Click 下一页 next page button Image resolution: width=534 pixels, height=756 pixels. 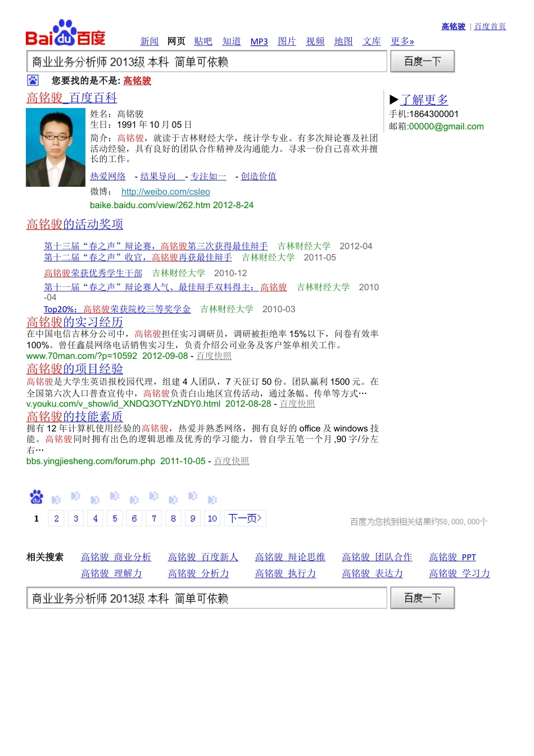(x=245, y=518)
